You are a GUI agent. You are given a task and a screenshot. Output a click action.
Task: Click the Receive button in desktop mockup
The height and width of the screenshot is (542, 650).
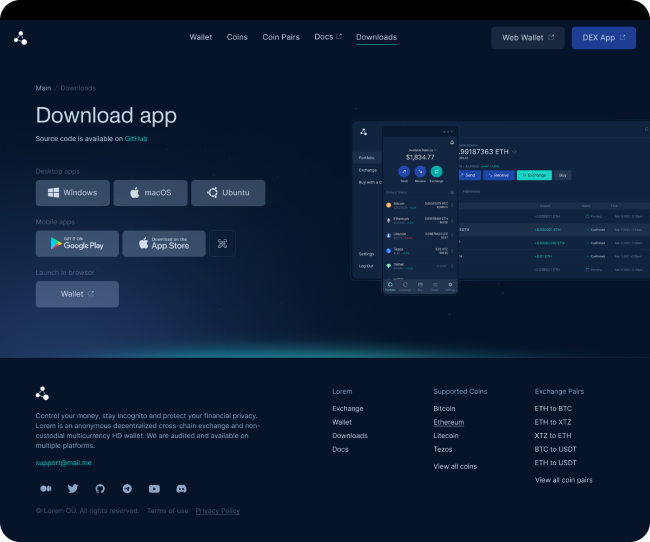[499, 175]
